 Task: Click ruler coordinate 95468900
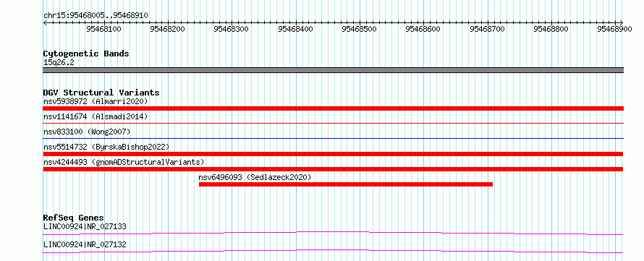[614, 29]
